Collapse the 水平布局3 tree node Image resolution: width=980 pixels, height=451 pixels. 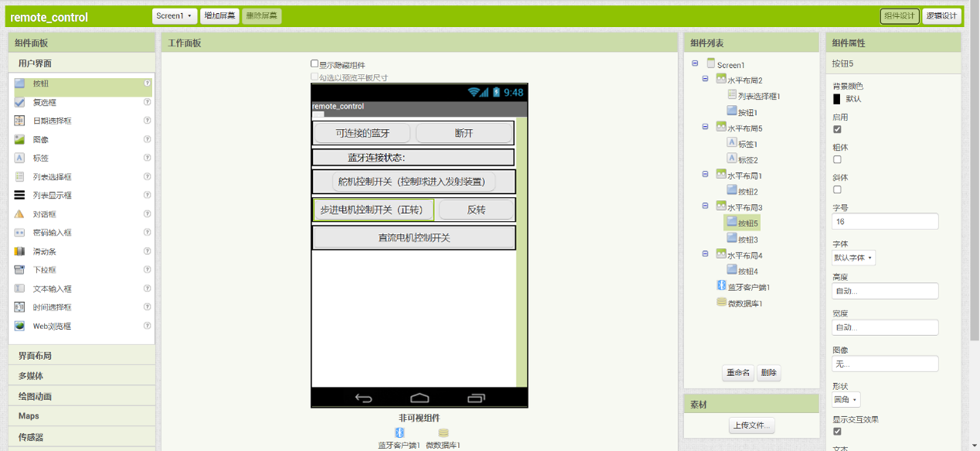pyautogui.click(x=705, y=206)
